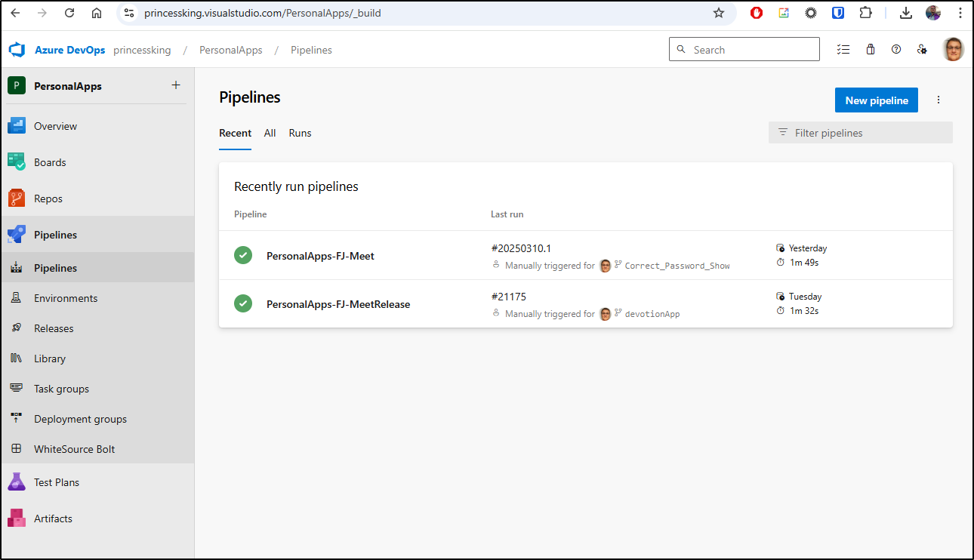Viewport: 974px width, 560px height.
Task: Open the Chrome three-dot menu
Action: 960,13
